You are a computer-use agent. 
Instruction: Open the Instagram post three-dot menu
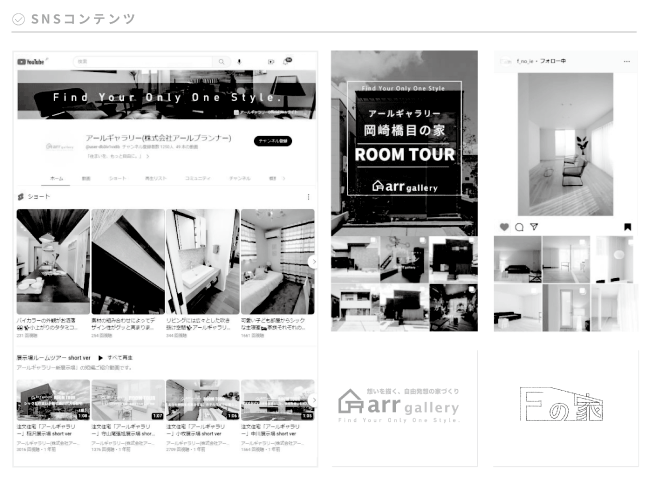[626, 61]
